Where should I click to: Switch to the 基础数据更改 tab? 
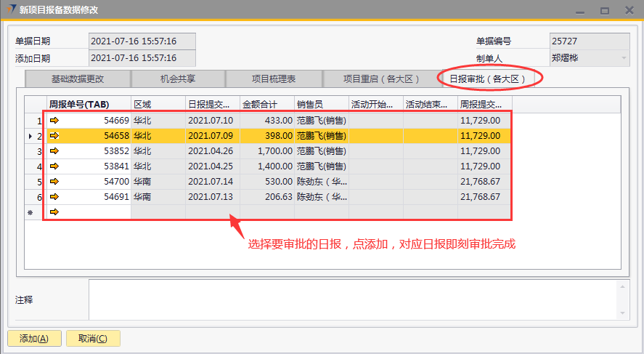[77, 79]
